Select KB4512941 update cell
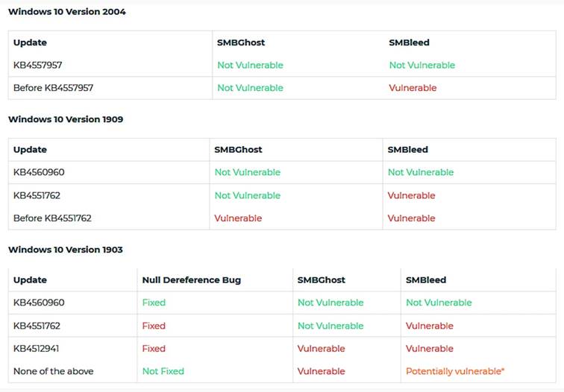564x392 pixels. point(36,349)
